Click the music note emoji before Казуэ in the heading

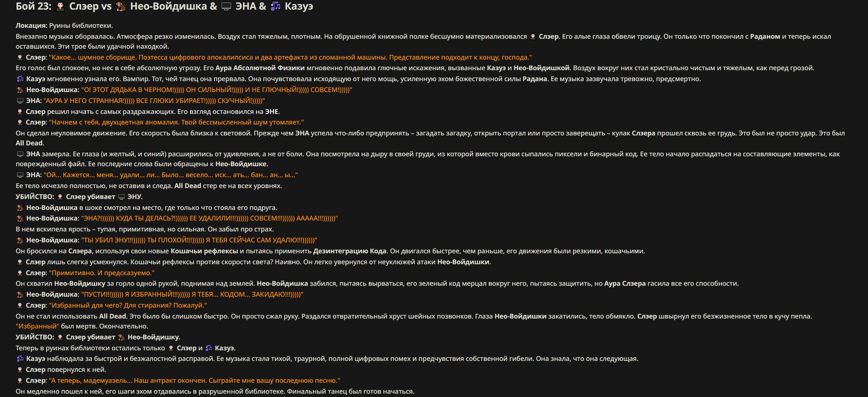(x=276, y=6)
